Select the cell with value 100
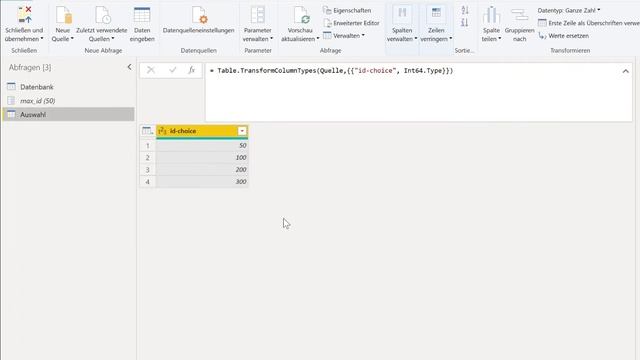 click(202, 158)
